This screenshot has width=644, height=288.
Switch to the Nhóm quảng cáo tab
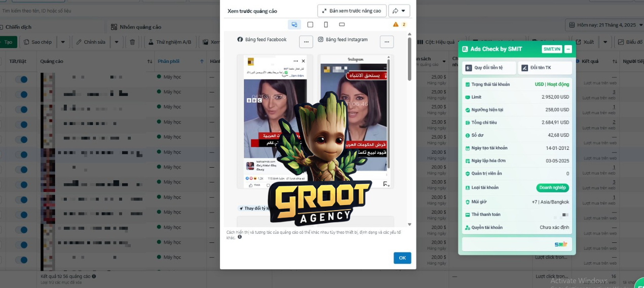click(x=137, y=27)
